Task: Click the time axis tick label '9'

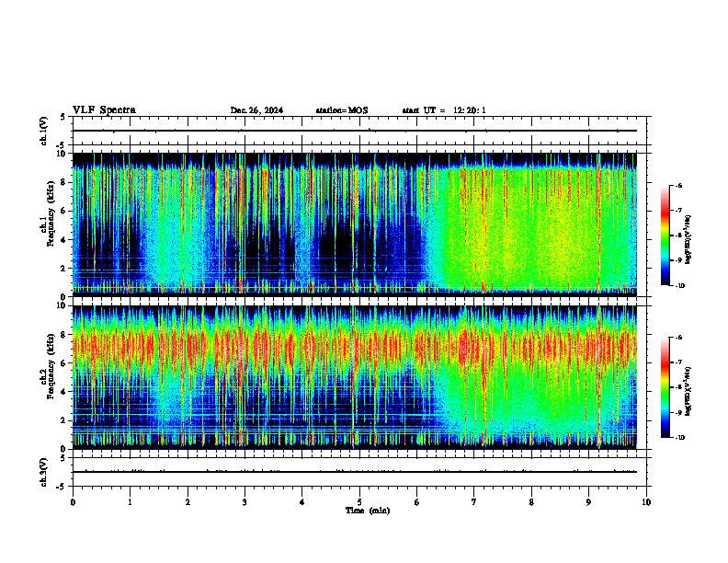Action: 588,502
